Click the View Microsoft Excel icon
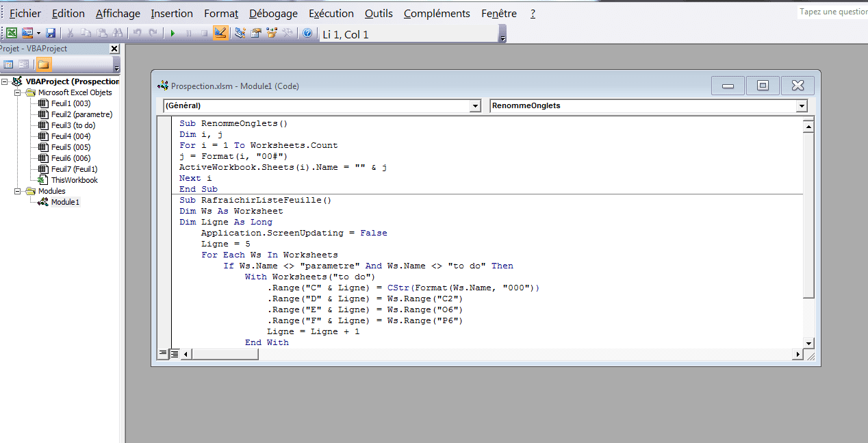The height and width of the screenshot is (443, 868). pyautogui.click(x=12, y=33)
